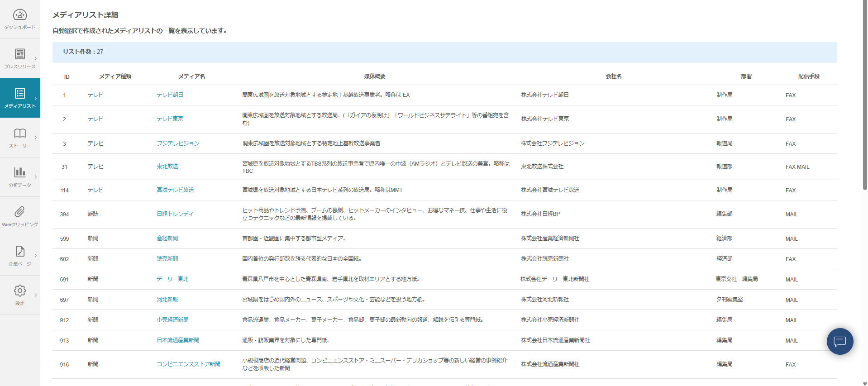Expand the Press Release submenu chevron

(36, 58)
